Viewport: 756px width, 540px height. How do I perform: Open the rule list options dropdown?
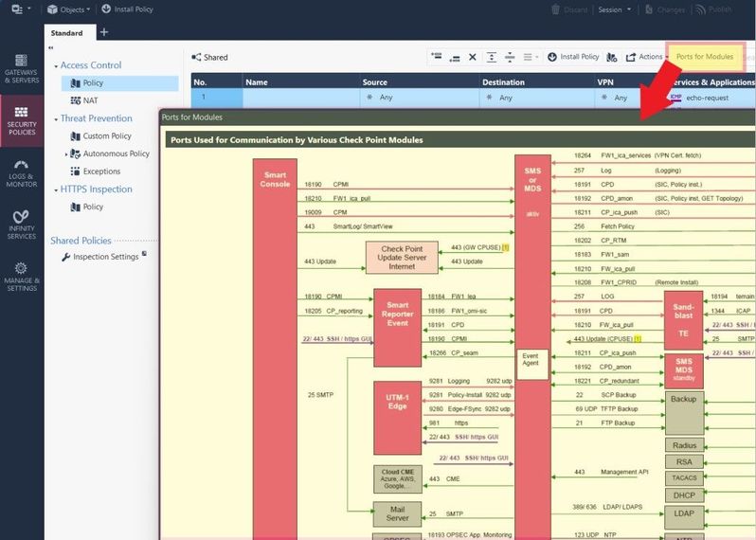tap(531, 57)
